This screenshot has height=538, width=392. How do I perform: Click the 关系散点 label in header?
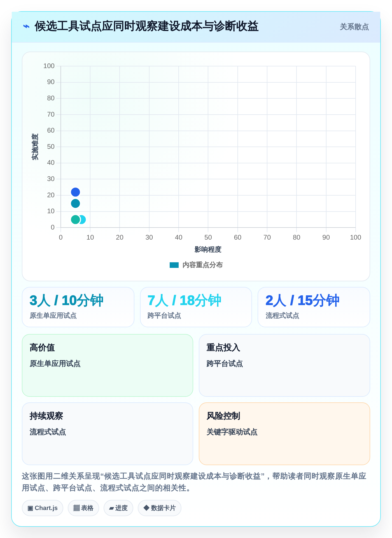point(354,27)
